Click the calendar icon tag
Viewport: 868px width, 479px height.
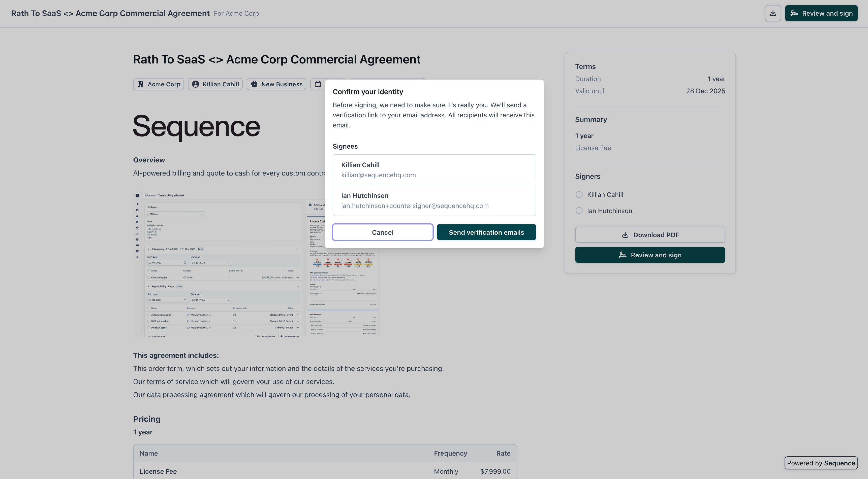point(317,84)
